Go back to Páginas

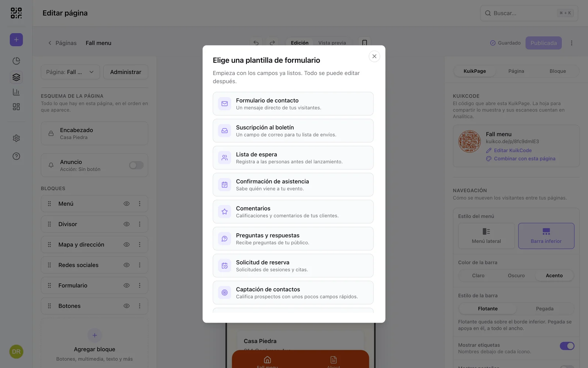[62, 43]
